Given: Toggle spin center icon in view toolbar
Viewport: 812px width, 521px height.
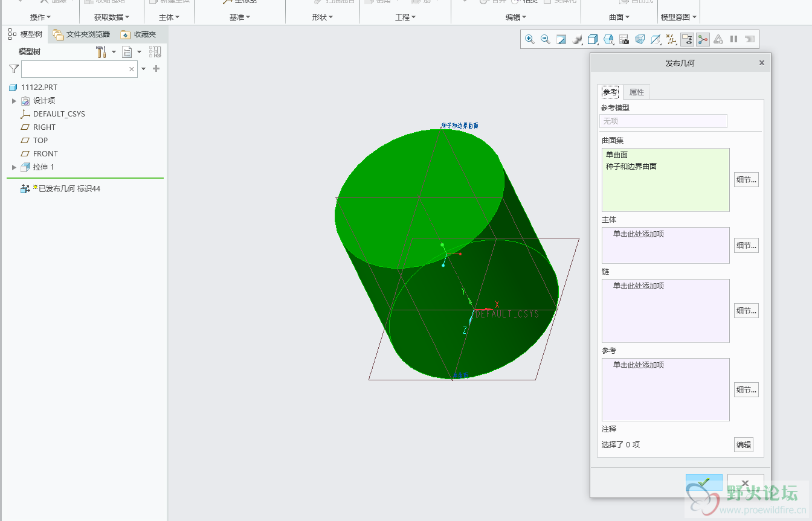Looking at the screenshot, I should coord(703,39).
